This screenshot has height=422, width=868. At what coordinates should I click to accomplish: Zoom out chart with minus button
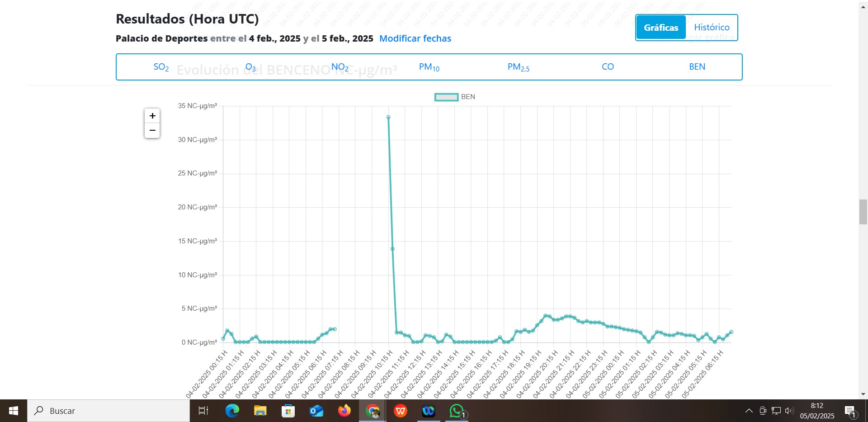pos(152,131)
